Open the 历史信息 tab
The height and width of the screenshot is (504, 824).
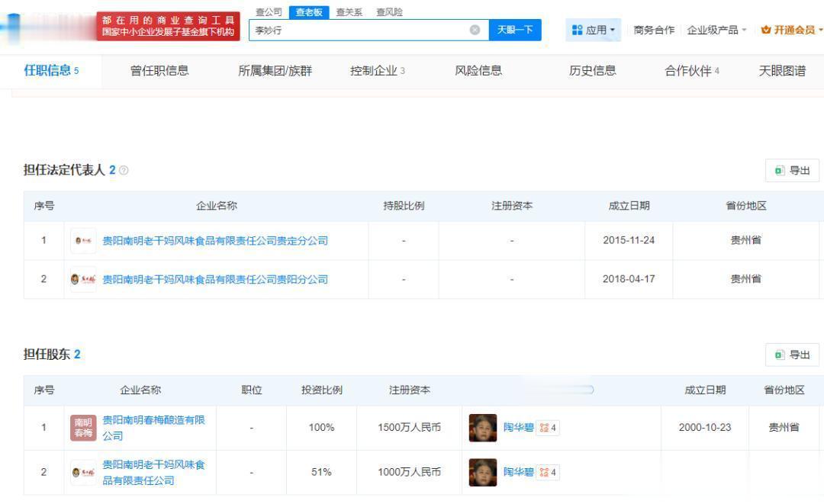point(592,70)
